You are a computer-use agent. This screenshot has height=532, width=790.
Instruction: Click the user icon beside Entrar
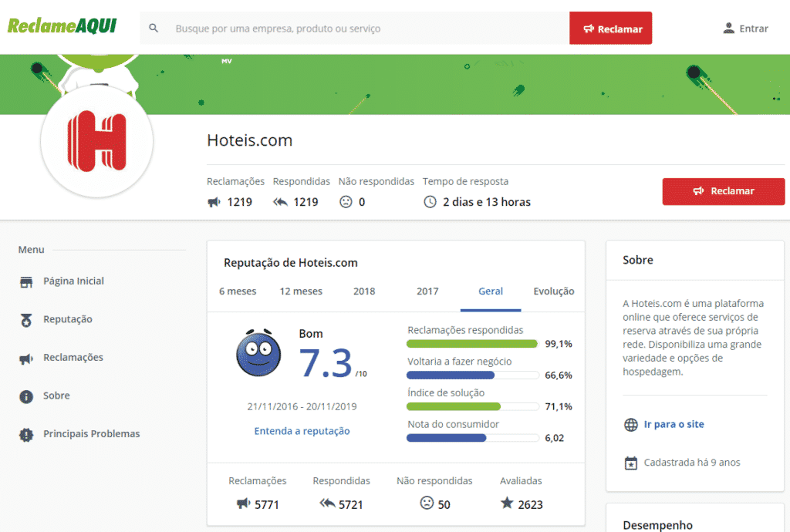[728, 29]
